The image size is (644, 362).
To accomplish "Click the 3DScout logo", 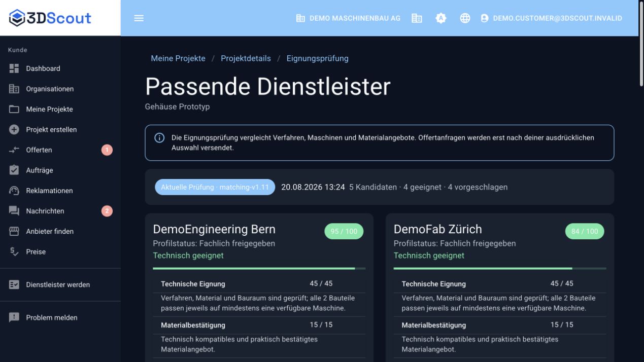I will pos(50,18).
